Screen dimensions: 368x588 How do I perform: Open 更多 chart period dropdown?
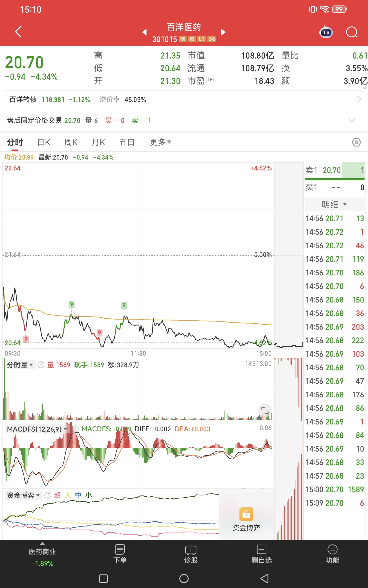(160, 142)
